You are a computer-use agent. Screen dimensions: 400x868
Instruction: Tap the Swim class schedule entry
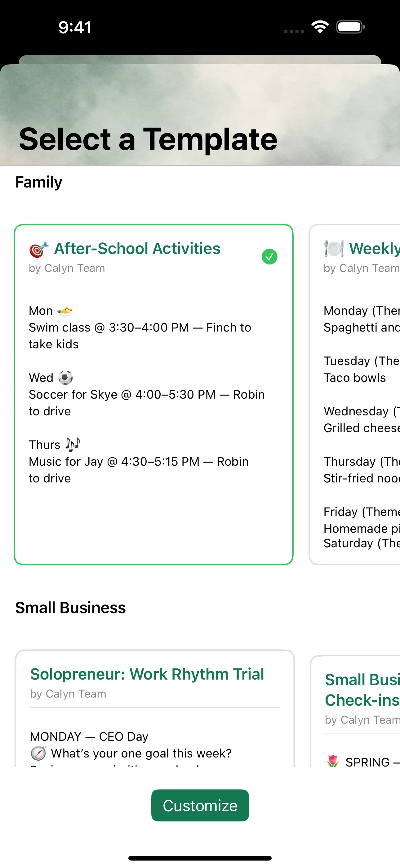(x=140, y=336)
